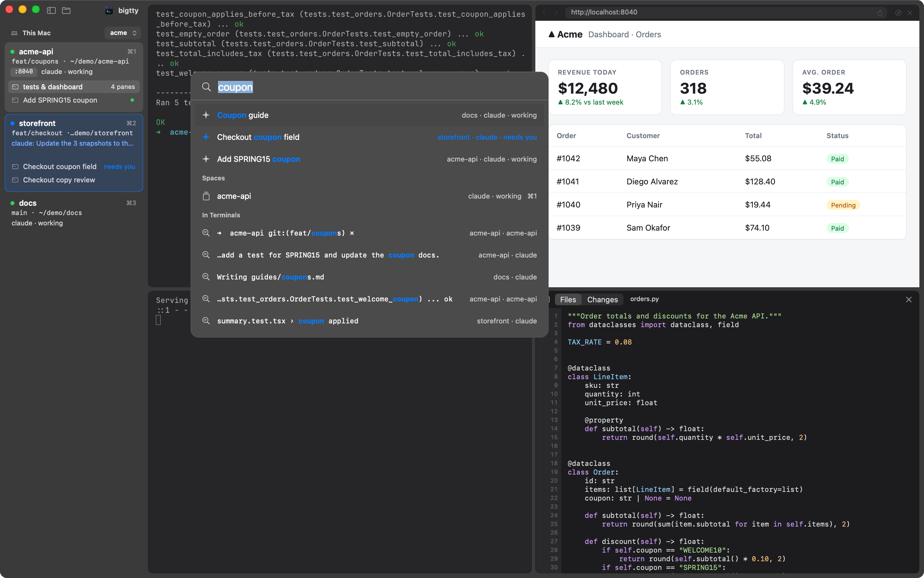Click the bigtty terminal app icon
Screen dimensions: 924x578
[109, 10]
